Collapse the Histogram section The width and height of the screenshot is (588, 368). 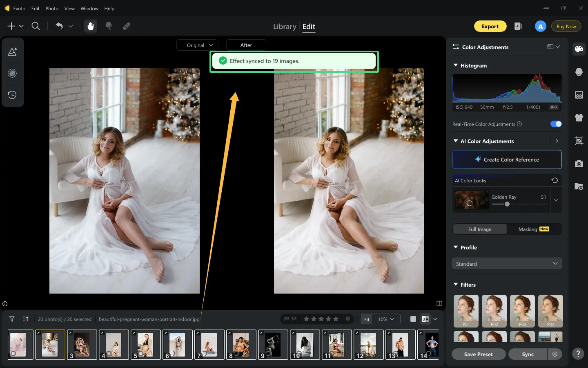456,65
